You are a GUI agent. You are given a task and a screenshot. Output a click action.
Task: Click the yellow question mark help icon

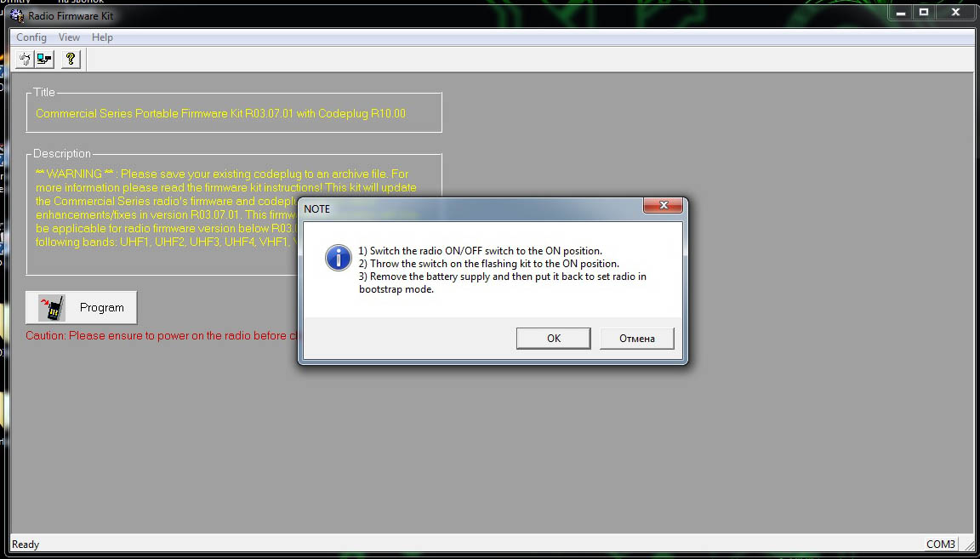[71, 60]
